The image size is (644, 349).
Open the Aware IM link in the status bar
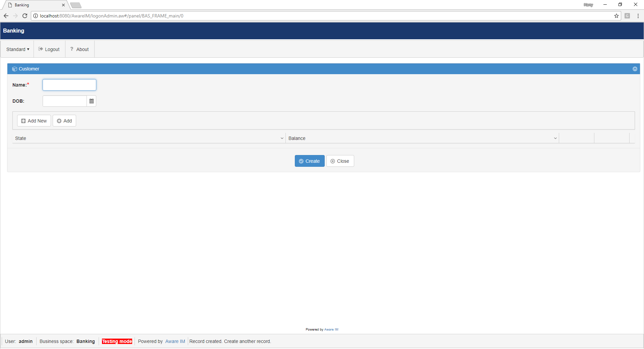point(175,341)
